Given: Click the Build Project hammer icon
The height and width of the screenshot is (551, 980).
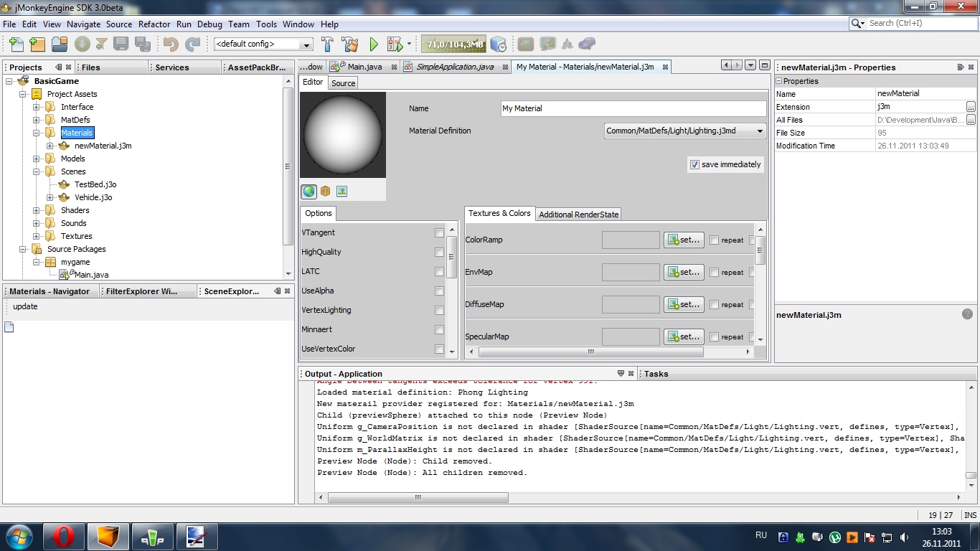Looking at the screenshot, I should [328, 44].
